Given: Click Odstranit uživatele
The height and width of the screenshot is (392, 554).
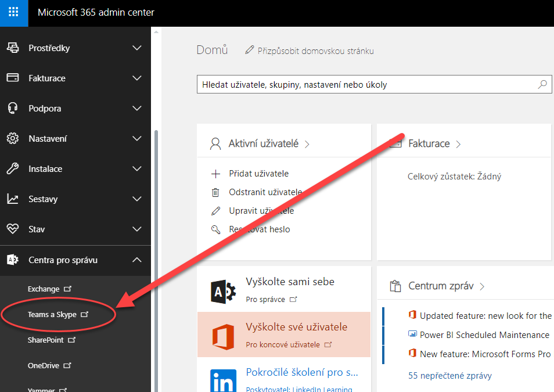Looking at the screenshot, I should (x=265, y=192).
